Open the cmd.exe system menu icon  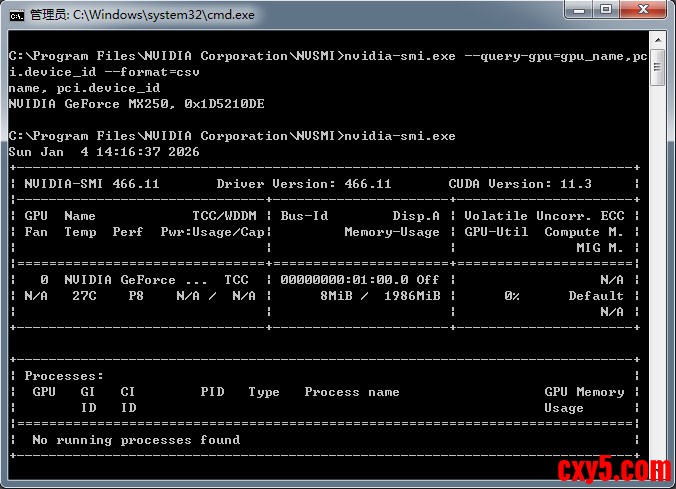[x=17, y=16]
